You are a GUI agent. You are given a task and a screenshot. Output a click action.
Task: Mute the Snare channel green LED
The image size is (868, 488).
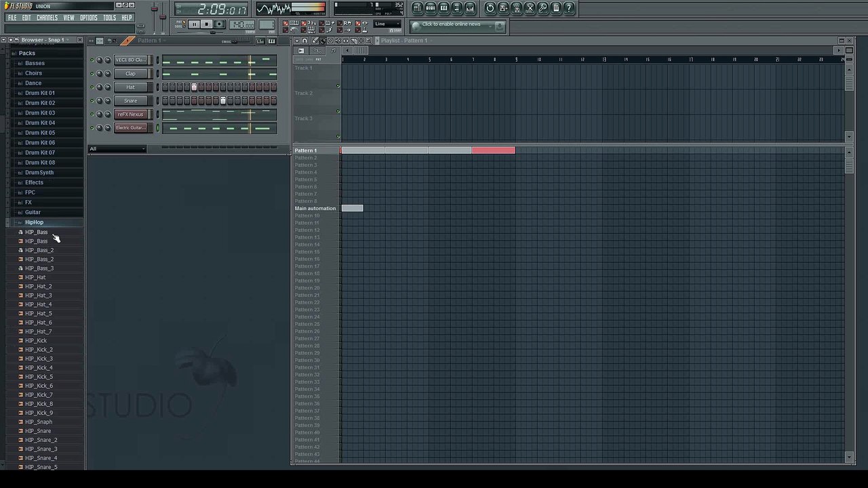point(92,100)
